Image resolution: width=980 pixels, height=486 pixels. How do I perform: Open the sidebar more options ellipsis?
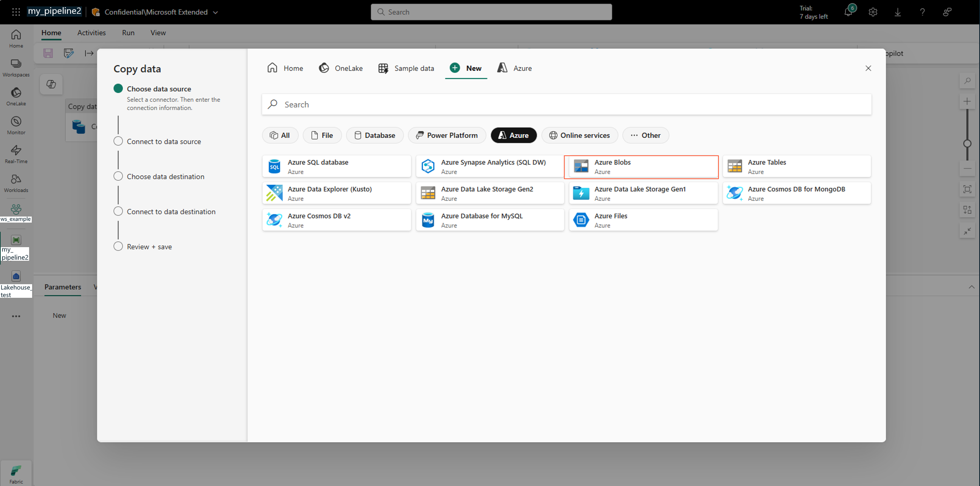tap(16, 316)
